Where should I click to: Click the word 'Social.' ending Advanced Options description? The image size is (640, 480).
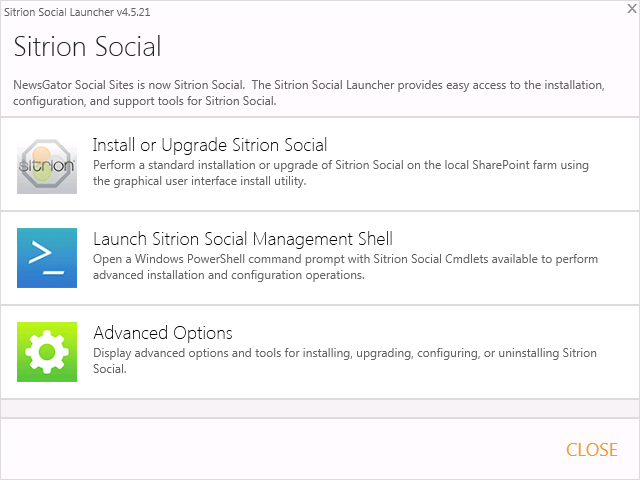(x=110, y=369)
